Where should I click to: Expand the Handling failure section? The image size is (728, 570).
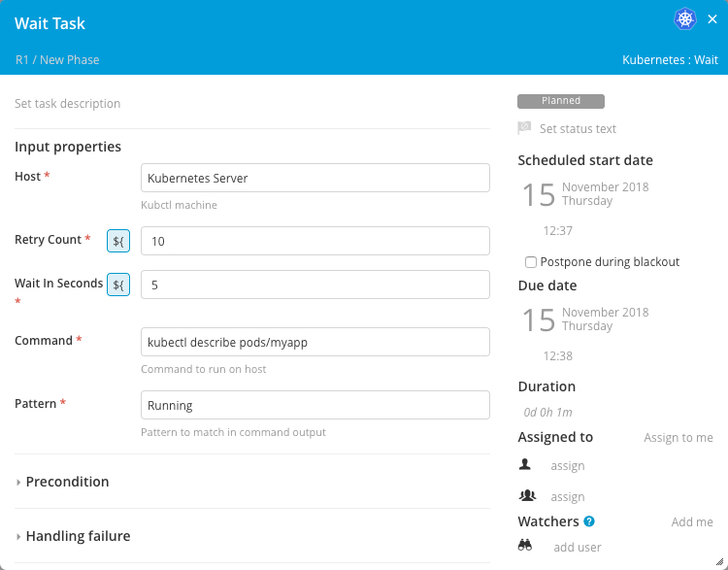[77, 536]
